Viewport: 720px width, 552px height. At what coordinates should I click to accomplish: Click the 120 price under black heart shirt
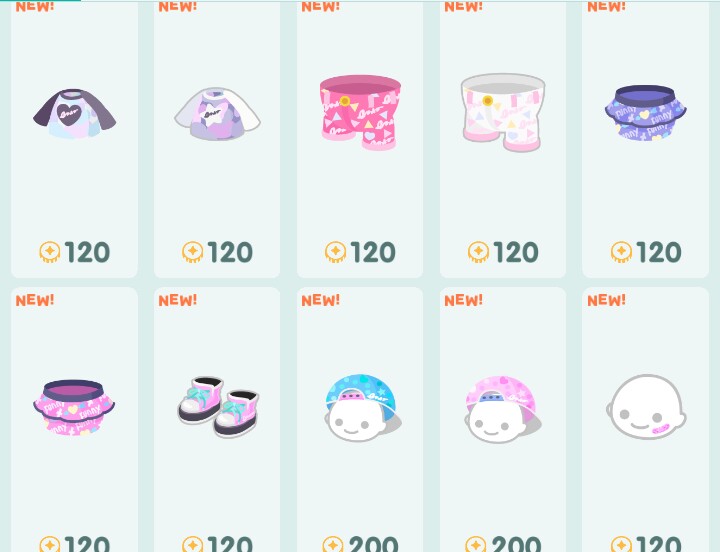tap(87, 252)
